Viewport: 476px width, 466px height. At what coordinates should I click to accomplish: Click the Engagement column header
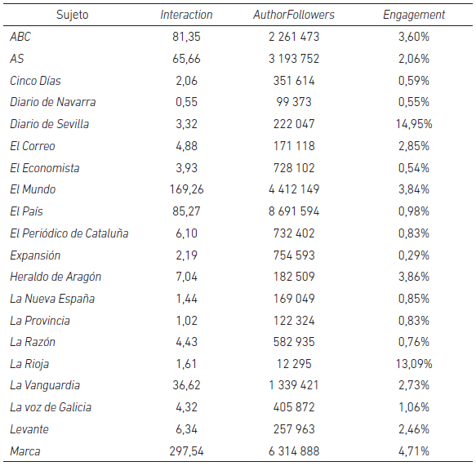tap(414, 15)
